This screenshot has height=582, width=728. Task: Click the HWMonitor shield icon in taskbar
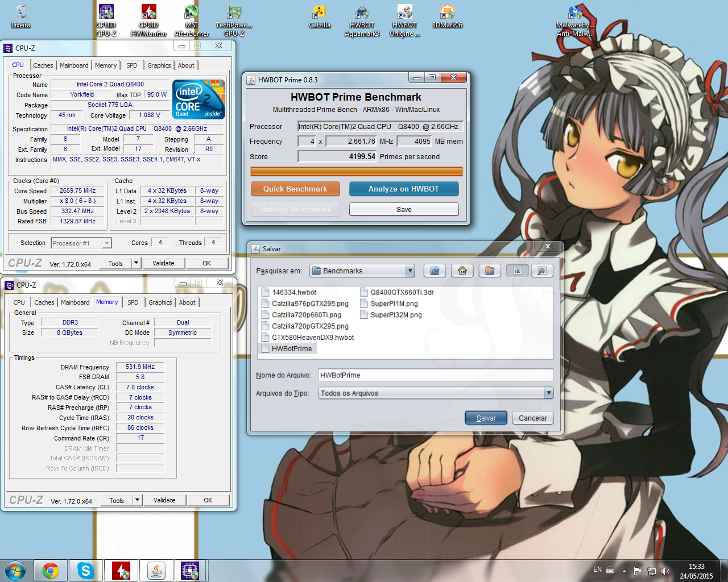click(121, 571)
